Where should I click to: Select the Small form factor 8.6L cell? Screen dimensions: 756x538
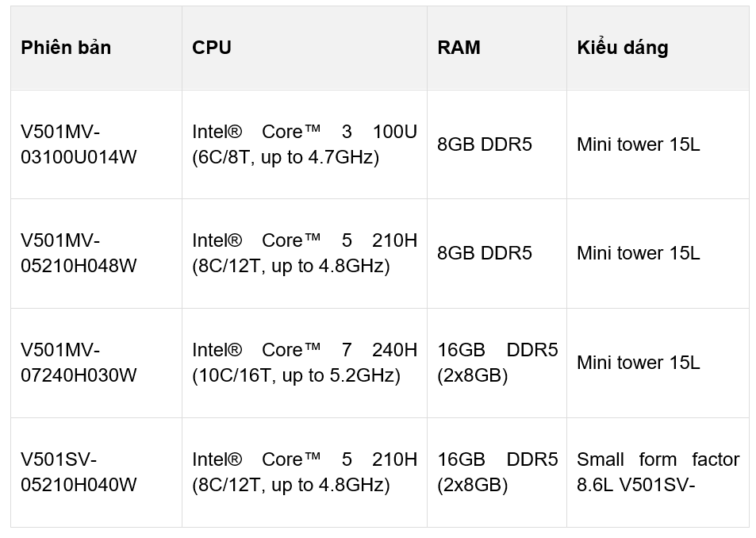(x=657, y=472)
